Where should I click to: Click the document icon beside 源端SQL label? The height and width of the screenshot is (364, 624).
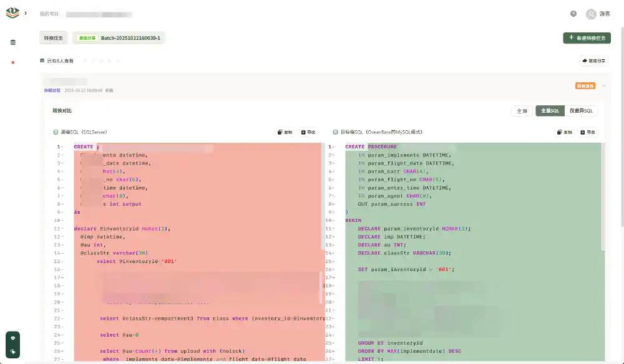[56, 132]
